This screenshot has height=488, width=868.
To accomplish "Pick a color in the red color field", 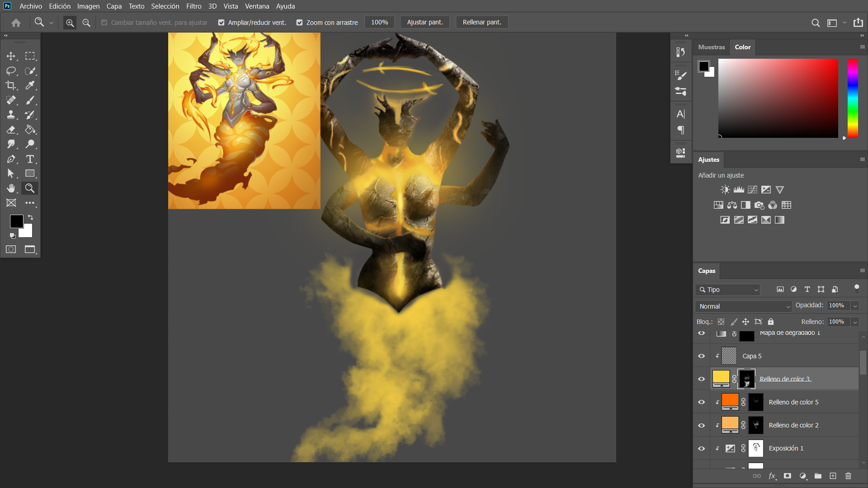I will (778, 98).
